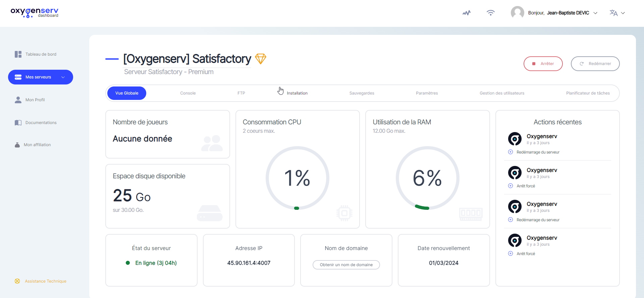Click the En ligne (3j 04h) status
Screen dimensions: 644x298
[156, 263]
